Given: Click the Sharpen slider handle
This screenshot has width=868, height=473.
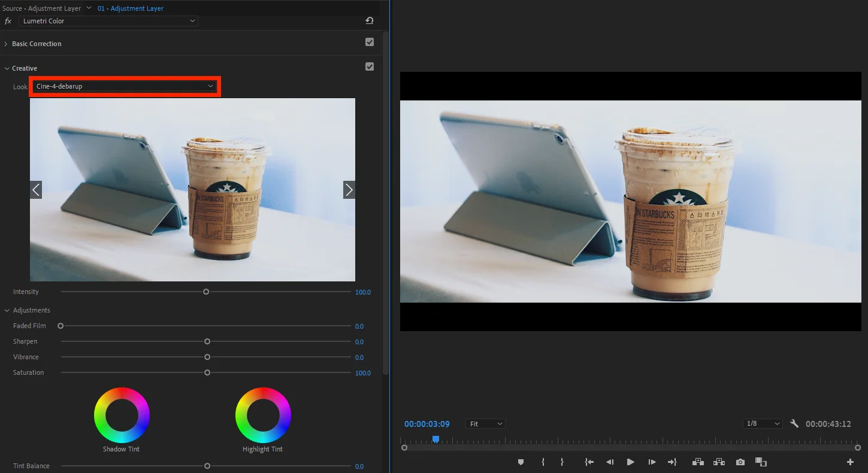Looking at the screenshot, I should (207, 341).
